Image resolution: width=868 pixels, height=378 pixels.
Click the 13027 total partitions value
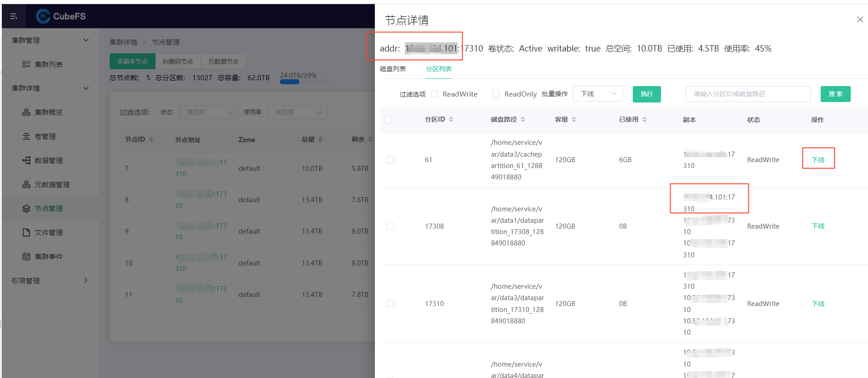coord(202,77)
